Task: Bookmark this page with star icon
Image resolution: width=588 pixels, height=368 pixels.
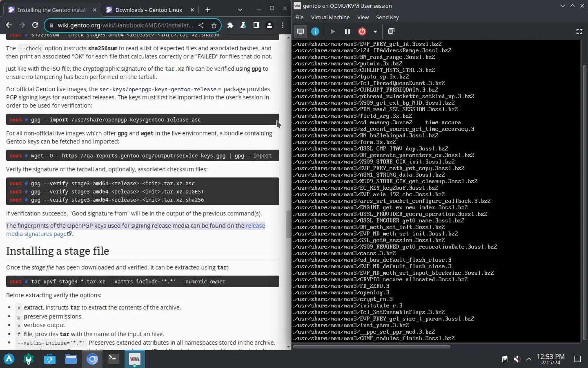Action: pos(214,25)
